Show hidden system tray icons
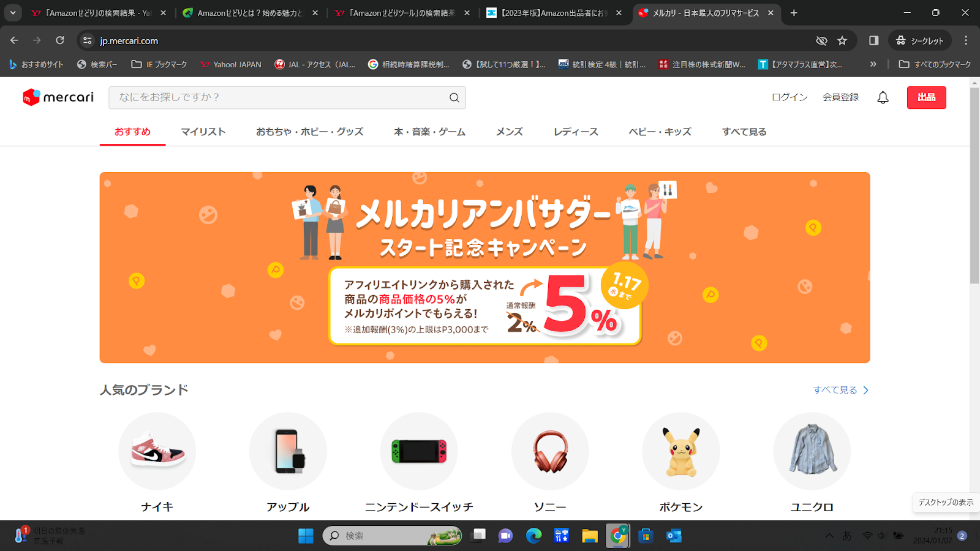 point(829,536)
